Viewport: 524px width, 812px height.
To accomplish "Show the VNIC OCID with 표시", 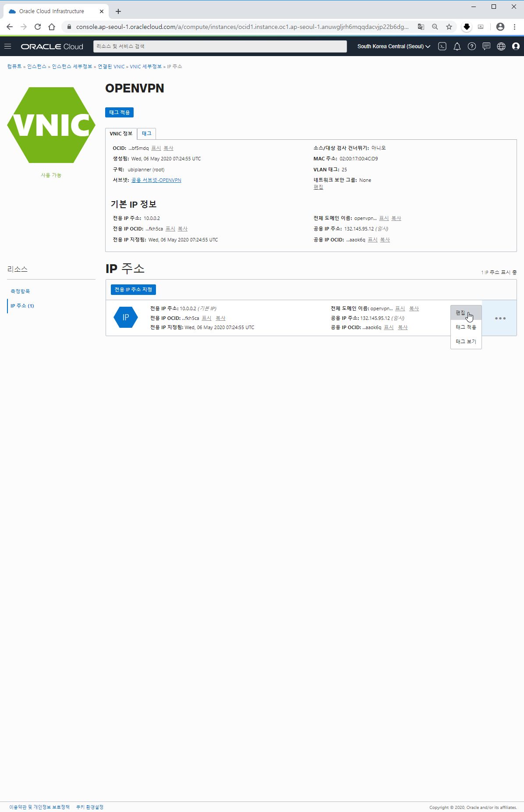I will tap(156, 148).
